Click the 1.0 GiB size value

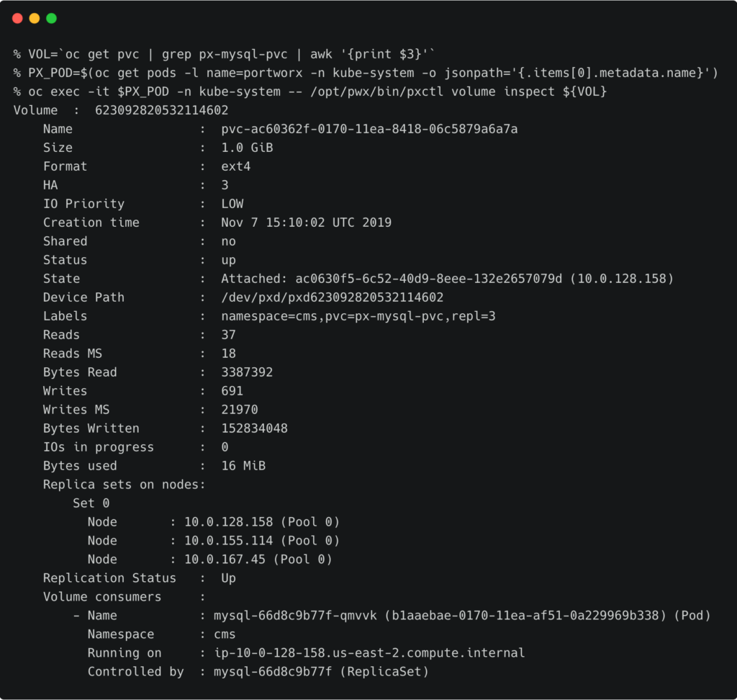[247, 148]
